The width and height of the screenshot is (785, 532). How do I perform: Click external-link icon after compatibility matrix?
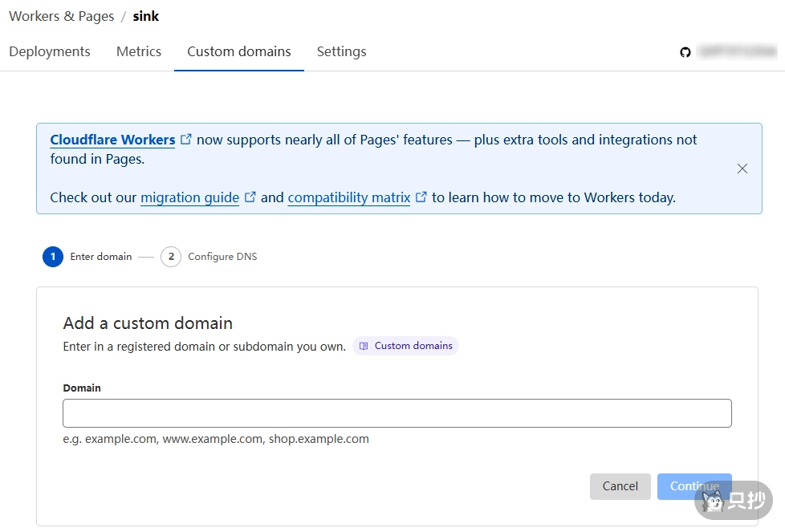(x=421, y=197)
